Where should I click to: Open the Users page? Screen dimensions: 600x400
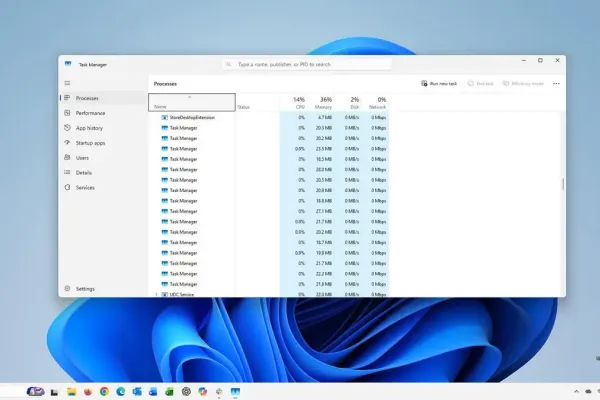(103, 158)
